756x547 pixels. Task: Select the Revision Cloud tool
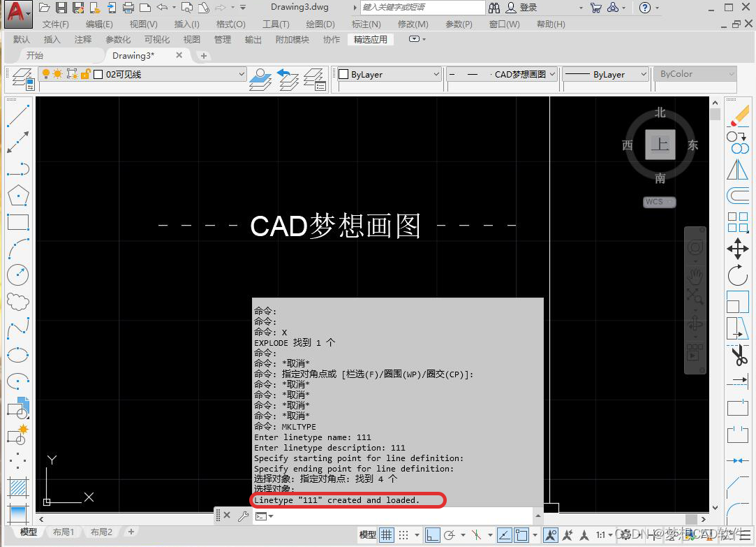(x=17, y=300)
